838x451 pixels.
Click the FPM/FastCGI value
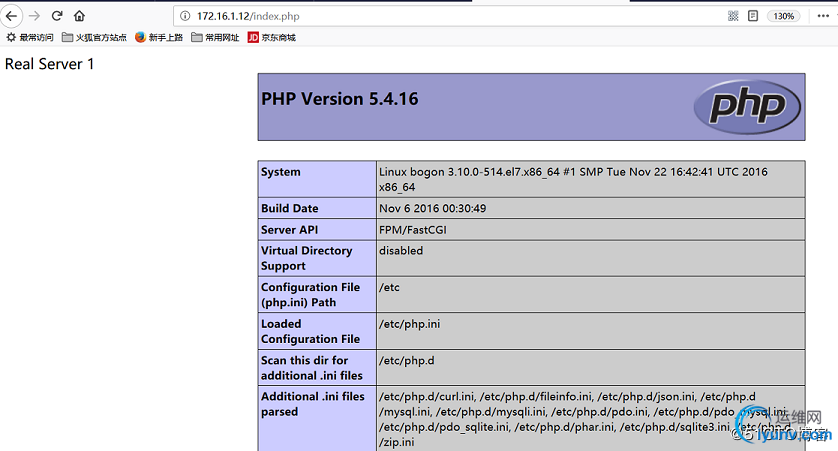(413, 230)
